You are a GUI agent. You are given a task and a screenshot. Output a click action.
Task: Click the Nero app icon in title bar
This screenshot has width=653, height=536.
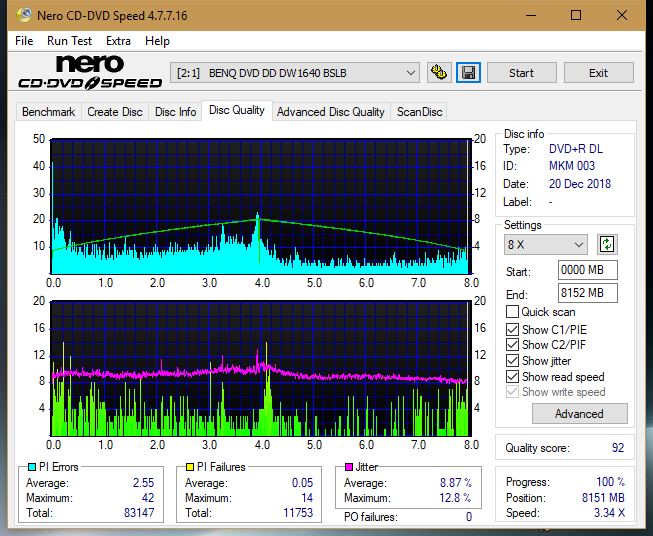[x=24, y=15]
